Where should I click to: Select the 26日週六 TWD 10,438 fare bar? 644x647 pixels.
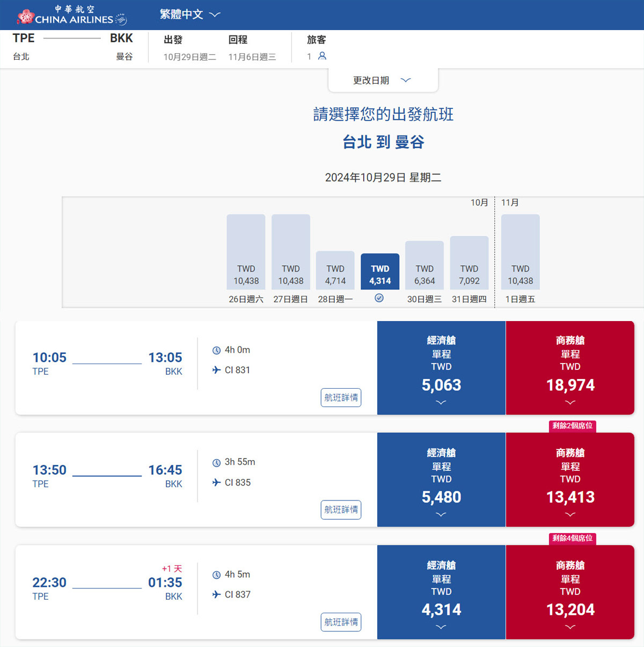click(x=246, y=252)
